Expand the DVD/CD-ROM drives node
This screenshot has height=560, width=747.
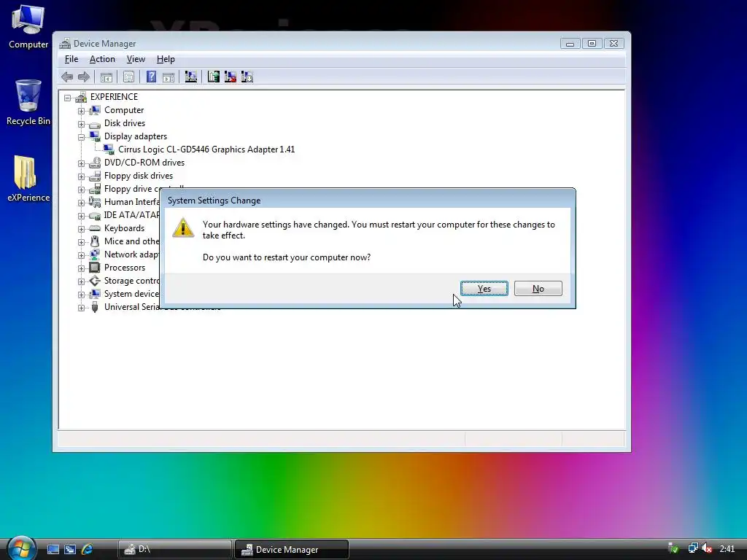(82, 163)
